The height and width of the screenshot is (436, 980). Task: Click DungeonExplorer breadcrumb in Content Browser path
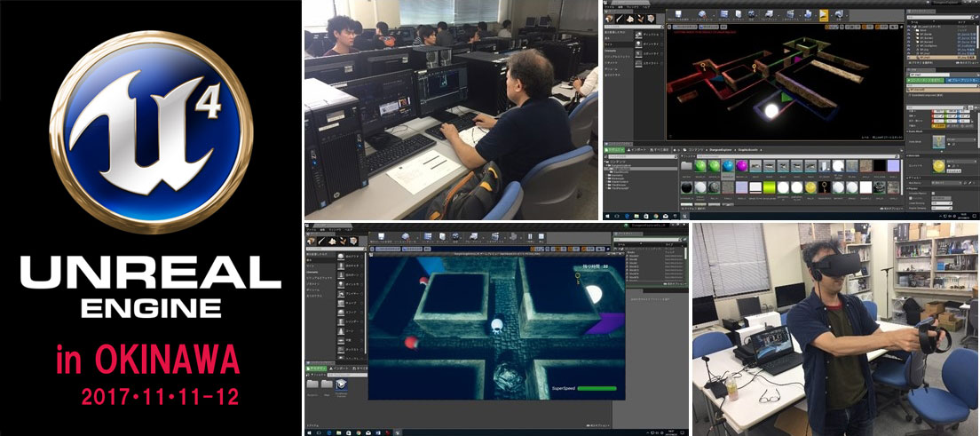pyautogui.click(x=721, y=150)
